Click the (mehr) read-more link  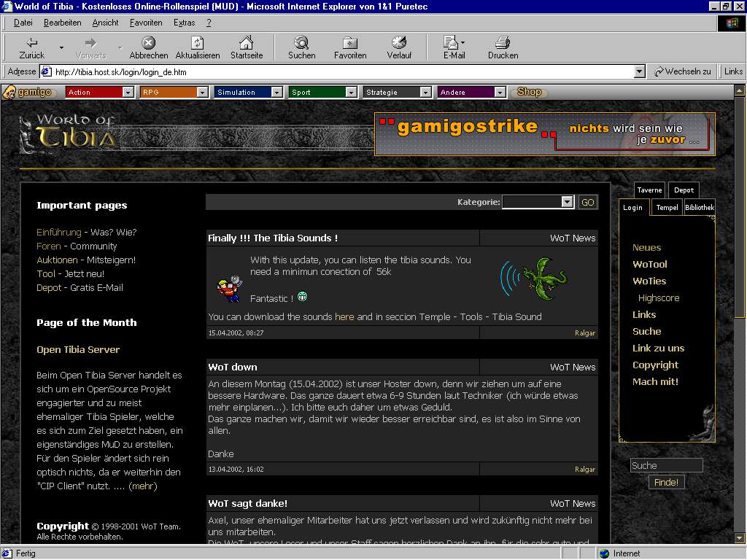pos(143,486)
